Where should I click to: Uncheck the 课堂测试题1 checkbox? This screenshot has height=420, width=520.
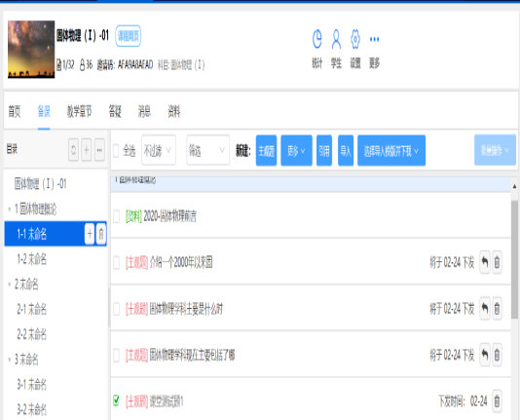coord(116,401)
